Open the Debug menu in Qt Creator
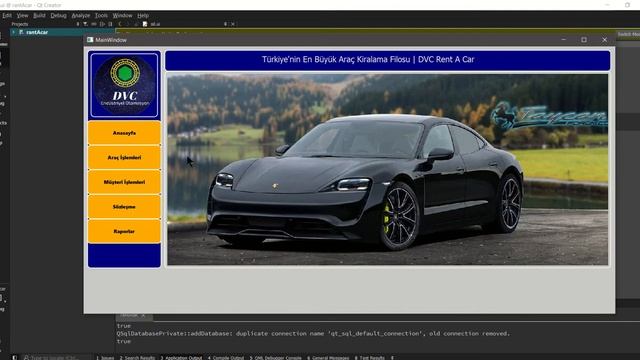Image resolution: width=640 pixels, height=360 pixels. 58,16
